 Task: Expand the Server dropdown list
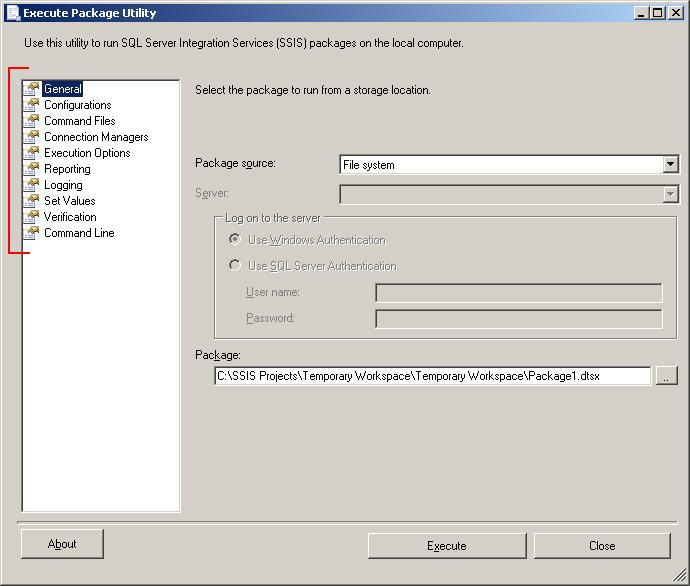670,194
